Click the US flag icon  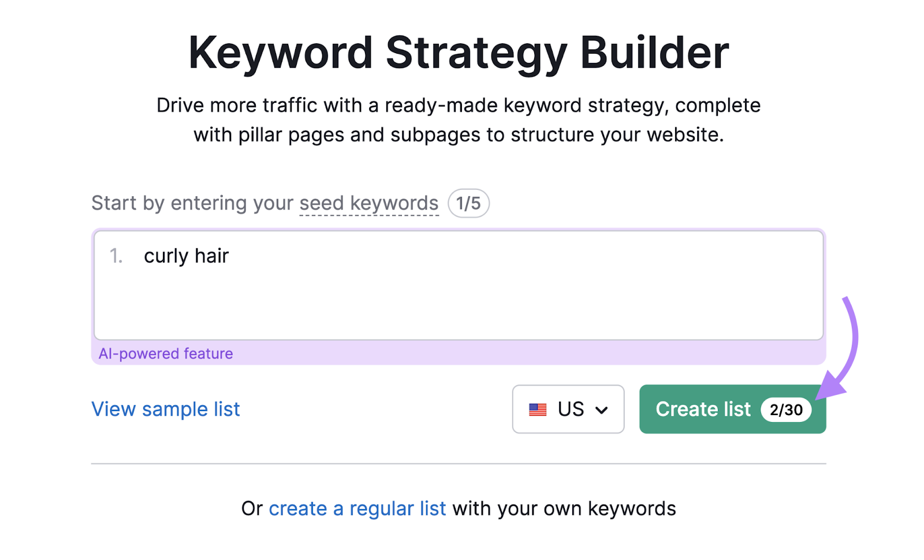tap(538, 409)
